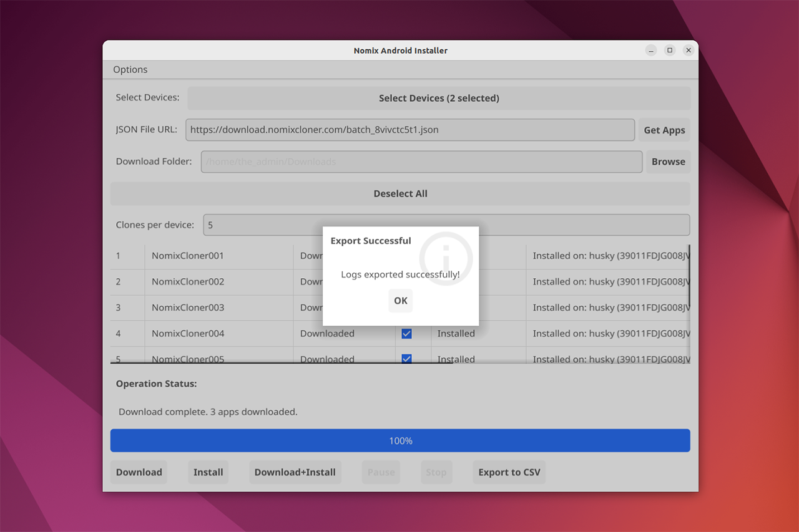Focus the Clones per device field
Image resolution: width=799 pixels, height=532 pixels.
coord(446,225)
